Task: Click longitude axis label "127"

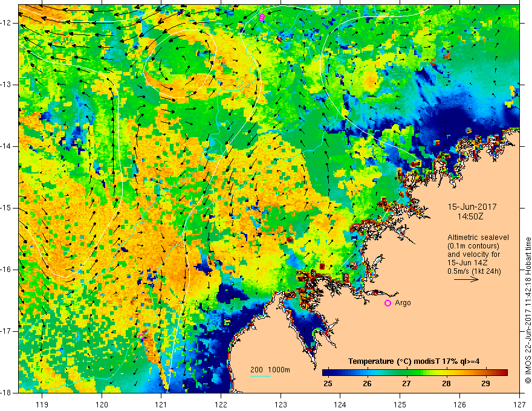Action: tap(519, 404)
